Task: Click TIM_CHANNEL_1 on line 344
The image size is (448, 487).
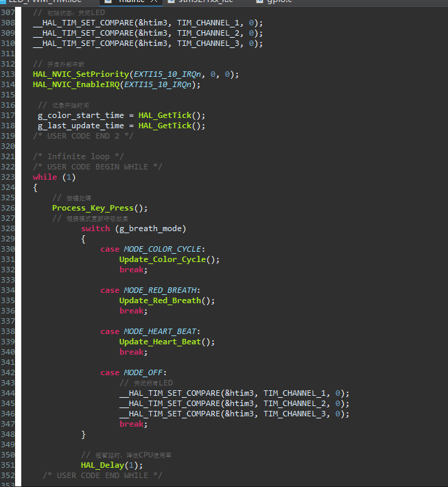Action: [x=294, y=393]
